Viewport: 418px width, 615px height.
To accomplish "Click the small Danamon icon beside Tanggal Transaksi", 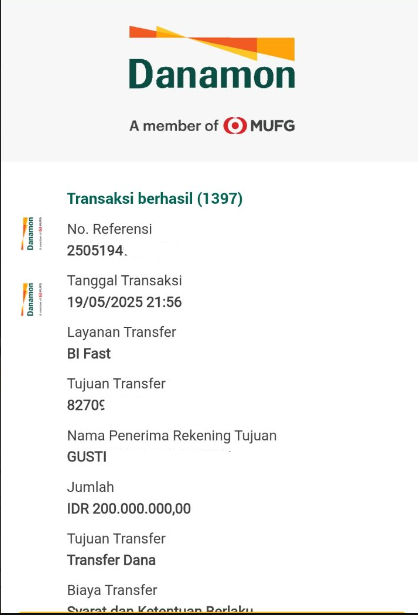I will point(32,299).
